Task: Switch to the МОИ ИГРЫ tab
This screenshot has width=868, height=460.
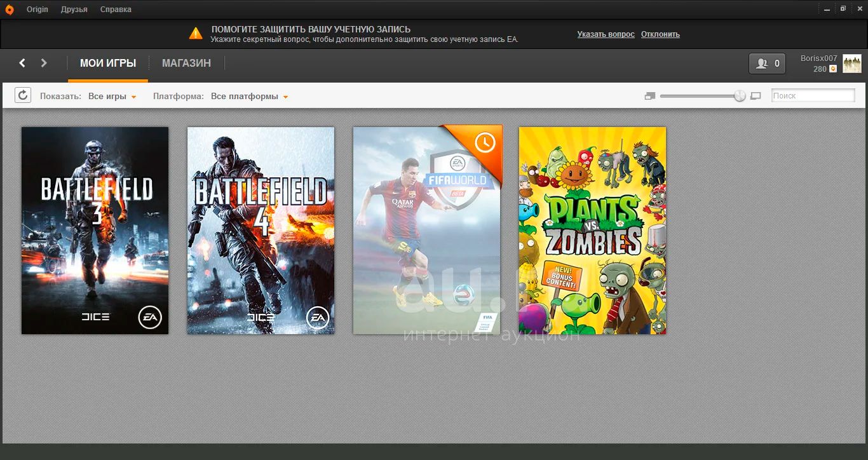Action: pyautogui.click(x=108, y=64)
